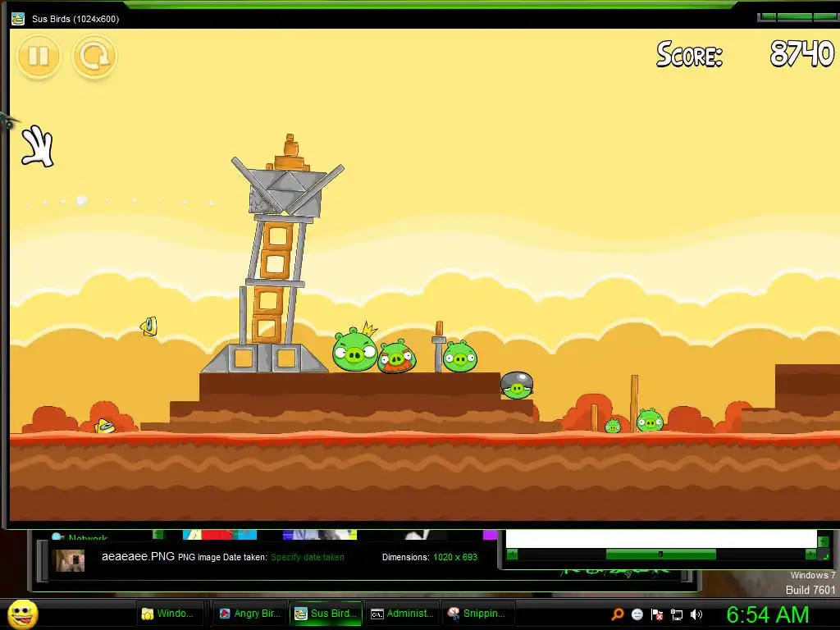This screenshot has width=840, height=630.
Task: Open the smiley face Start button
Action: (23, 614)
